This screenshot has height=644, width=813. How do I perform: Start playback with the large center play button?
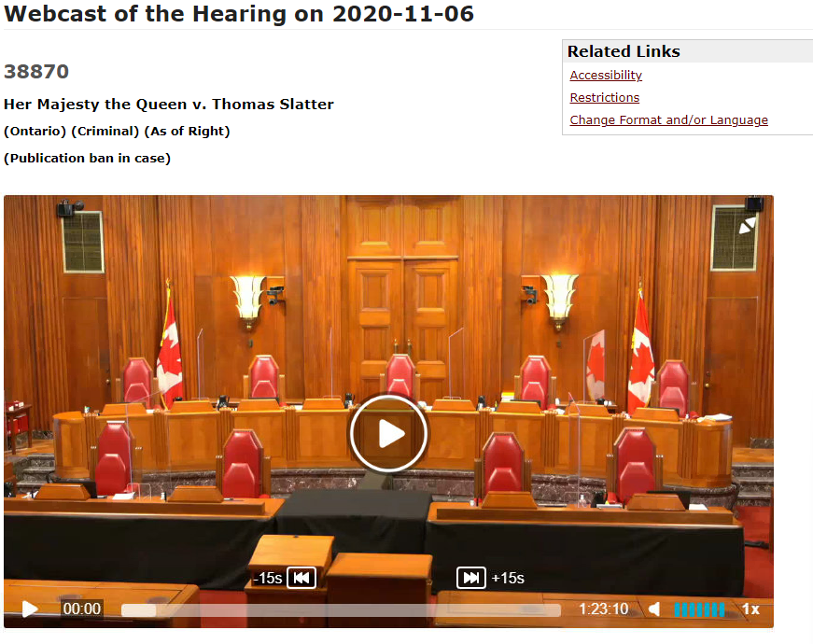[388, 433]
